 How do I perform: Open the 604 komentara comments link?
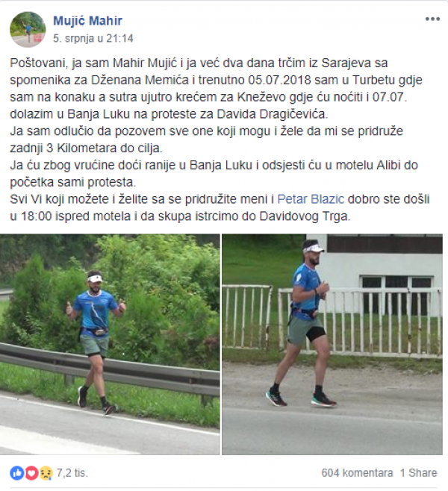tap(357, 473)
